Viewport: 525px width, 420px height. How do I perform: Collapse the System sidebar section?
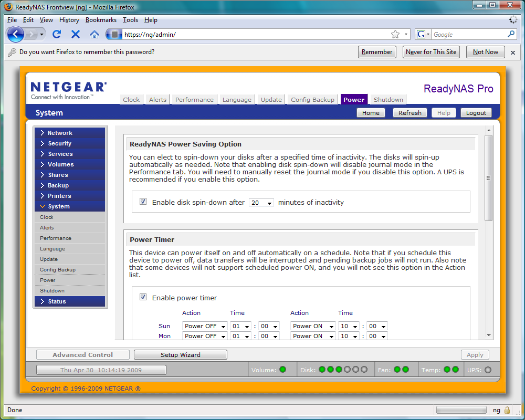[70, 206]
